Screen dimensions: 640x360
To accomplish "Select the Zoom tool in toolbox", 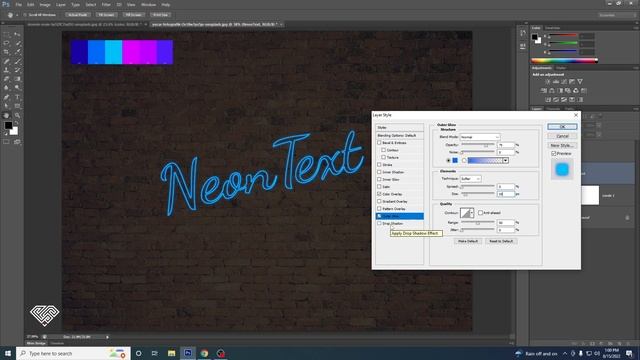I will pos(17,116).
